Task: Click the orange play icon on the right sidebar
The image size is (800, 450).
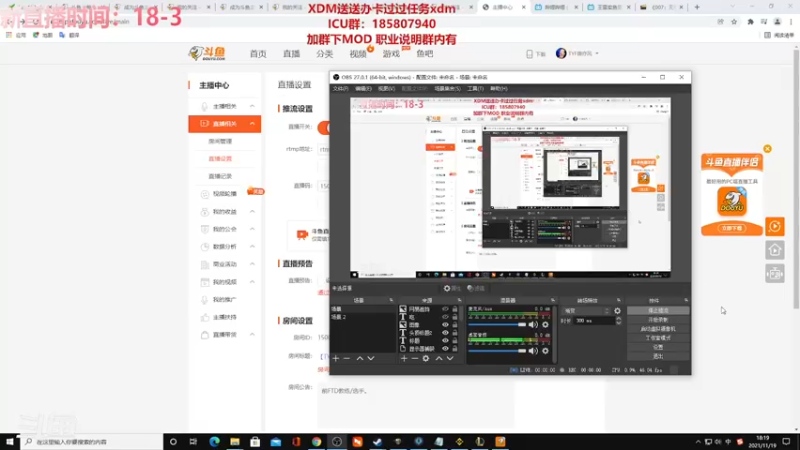Action: 774,227
